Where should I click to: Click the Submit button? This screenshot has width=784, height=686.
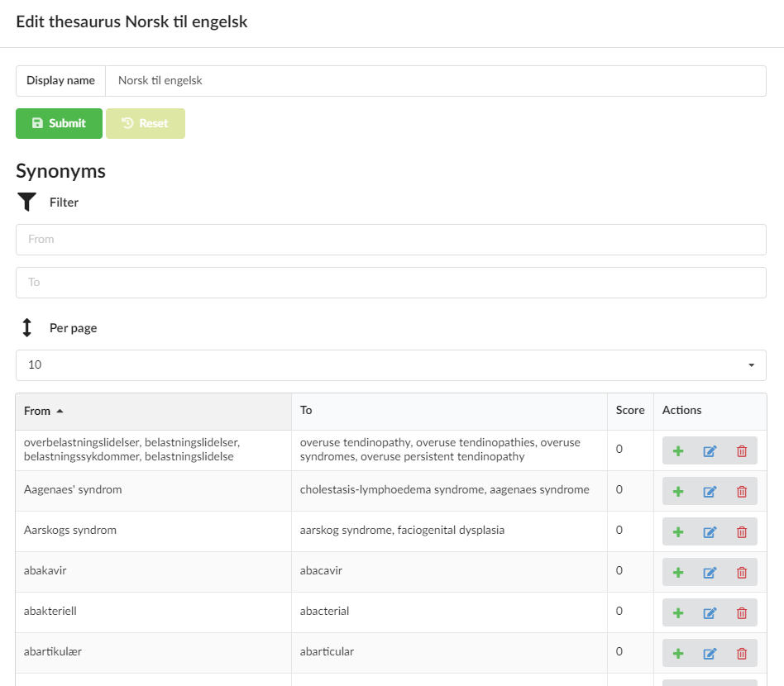point(59,123)
